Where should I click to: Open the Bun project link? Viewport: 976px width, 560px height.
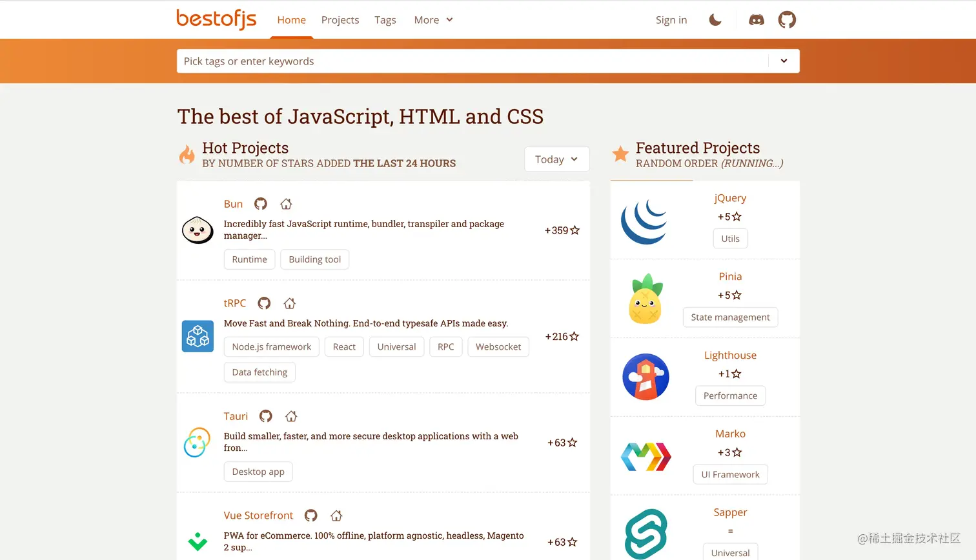(x=233, y=204)
